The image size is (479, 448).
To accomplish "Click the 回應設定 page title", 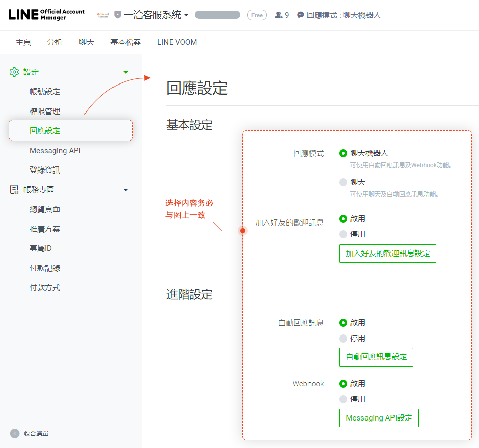I will click(x=197, y=88).
